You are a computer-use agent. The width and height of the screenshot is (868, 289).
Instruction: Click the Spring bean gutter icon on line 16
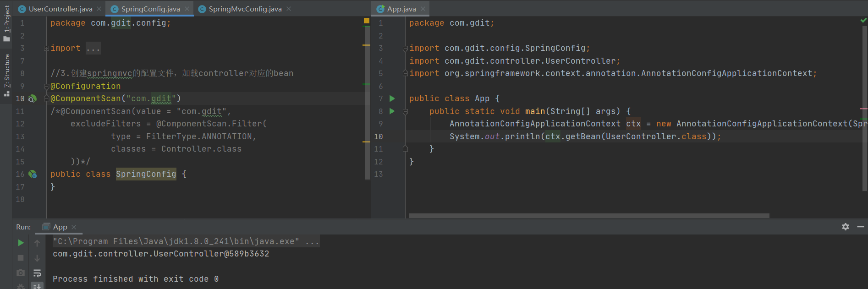[33, 174]
